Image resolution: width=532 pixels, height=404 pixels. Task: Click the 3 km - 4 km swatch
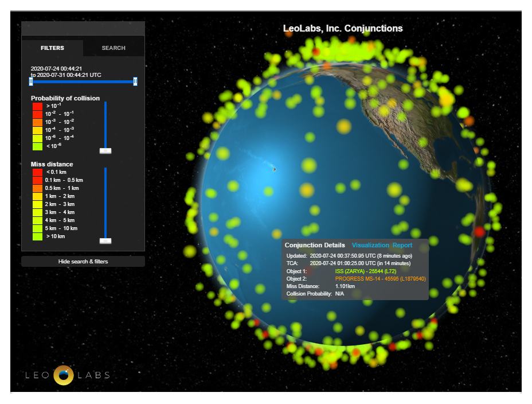(37, 212)
